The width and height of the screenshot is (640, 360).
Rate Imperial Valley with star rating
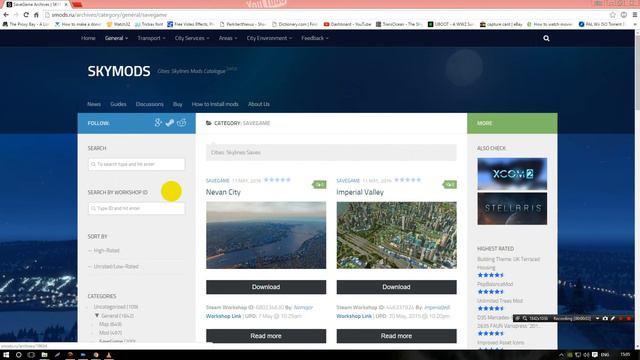point(407,180)
